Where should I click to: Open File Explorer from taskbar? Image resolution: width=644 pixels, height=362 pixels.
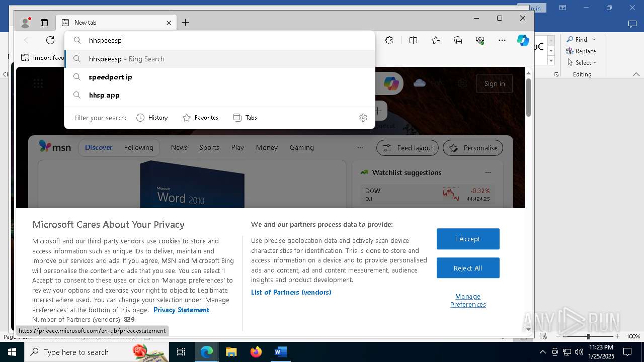231,352
